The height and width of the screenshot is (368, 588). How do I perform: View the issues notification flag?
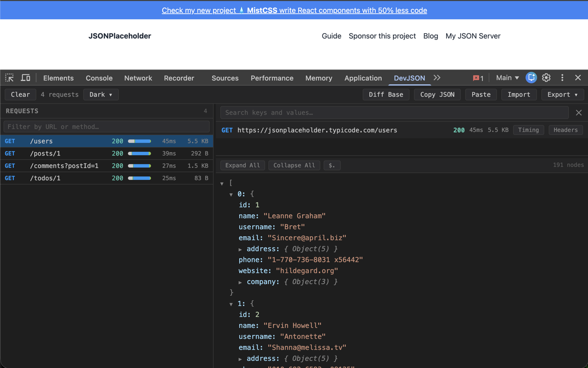[x=478, y=78]
